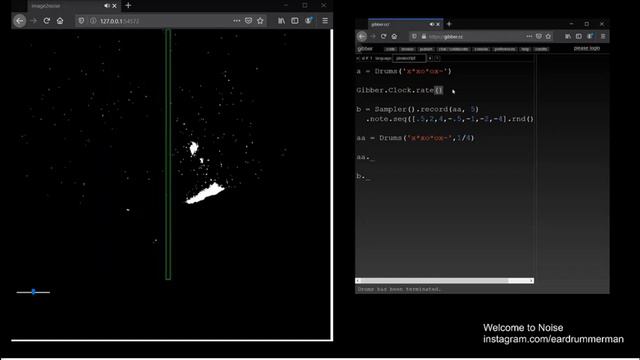Go back in the gibber browser window
The height and width of the screenshot is (360, 640).
tap(362, 36)
